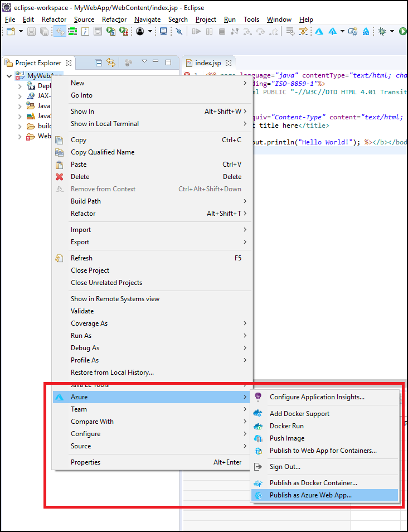This screenshot has width=408, height=532.
Task: Collapse the MyWebApp project tree node
Action: pyautogui.click(x=9, y=76)
